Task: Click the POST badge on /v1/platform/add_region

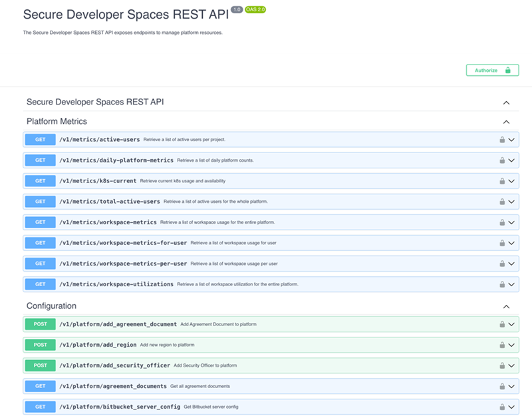Action: coord(40,344)
